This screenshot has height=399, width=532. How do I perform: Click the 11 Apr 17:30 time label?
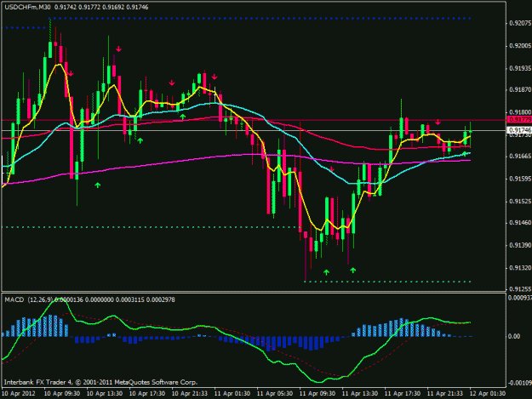[403, 394]
